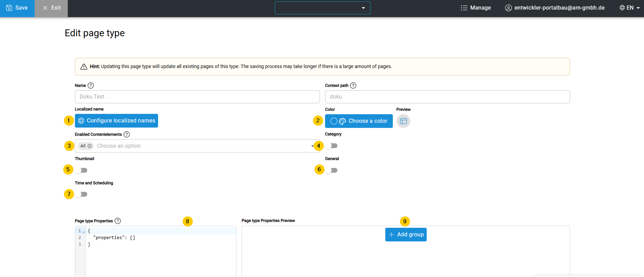Viewport: 644px width, 277px height.
Task: Click the Enabled Contentelements help icon
Action: [127, 134]
